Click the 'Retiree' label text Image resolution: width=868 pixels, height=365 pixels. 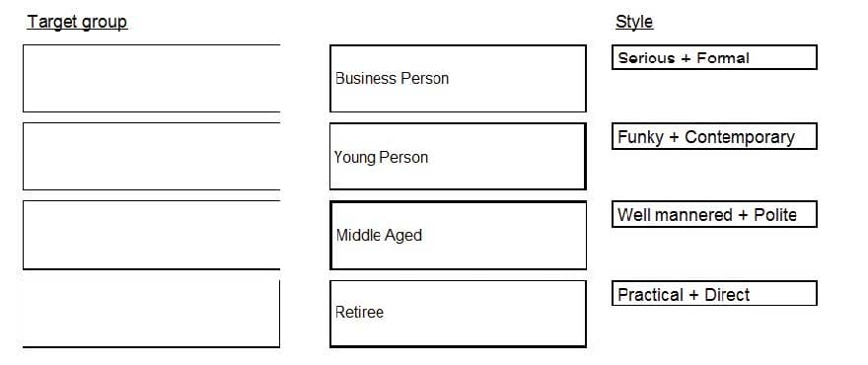coord(359,312)
